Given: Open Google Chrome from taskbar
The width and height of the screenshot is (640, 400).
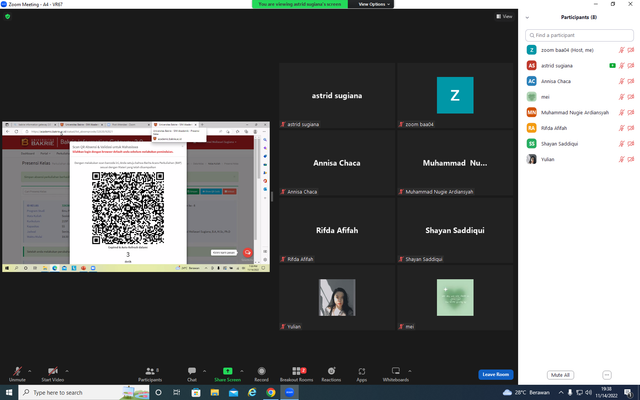Looking at the screenshot, I should click(271, 392).
